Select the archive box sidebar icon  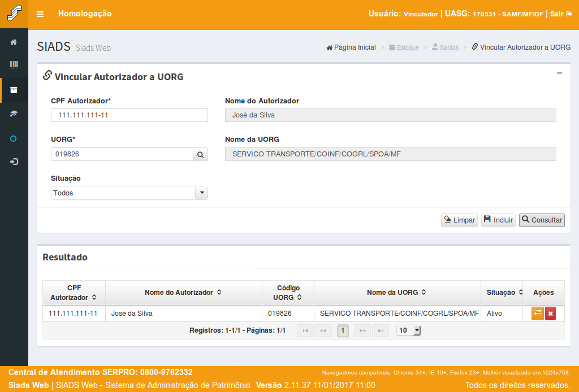(14, 90)
